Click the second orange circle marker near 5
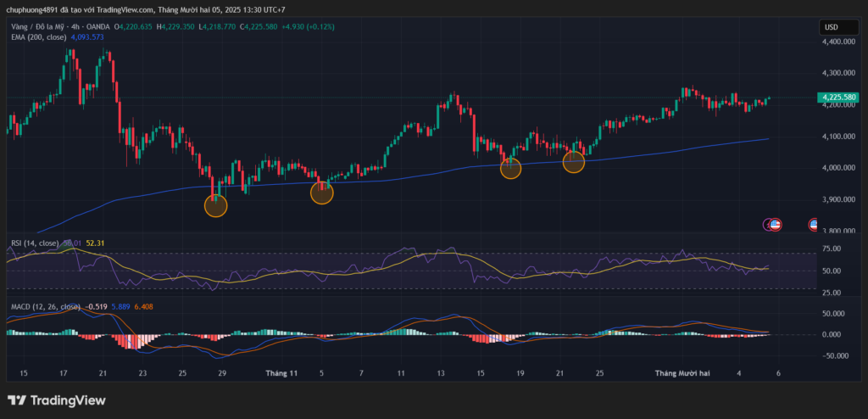This screenshot has width=868, height=419. point(322,193)
